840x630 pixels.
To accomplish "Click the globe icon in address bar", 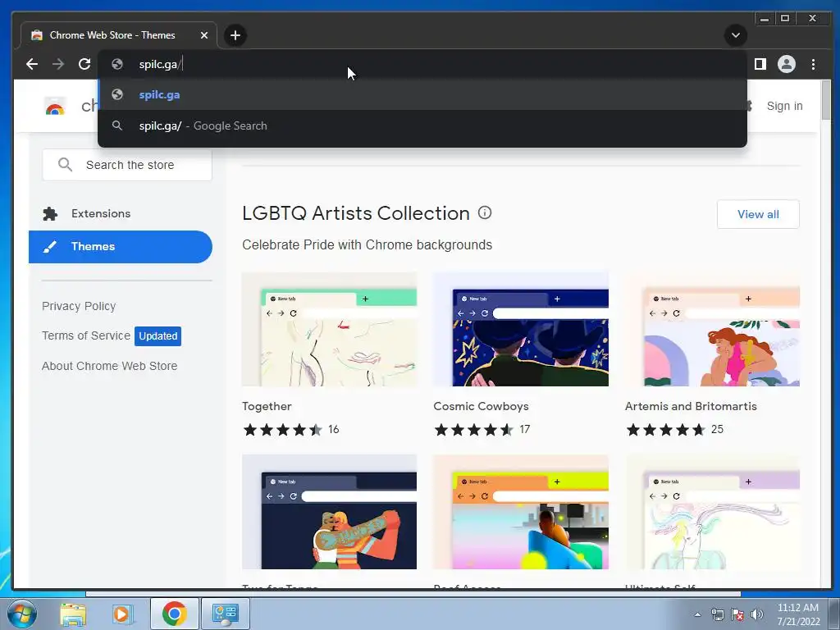I will click(x=116, y=64).
